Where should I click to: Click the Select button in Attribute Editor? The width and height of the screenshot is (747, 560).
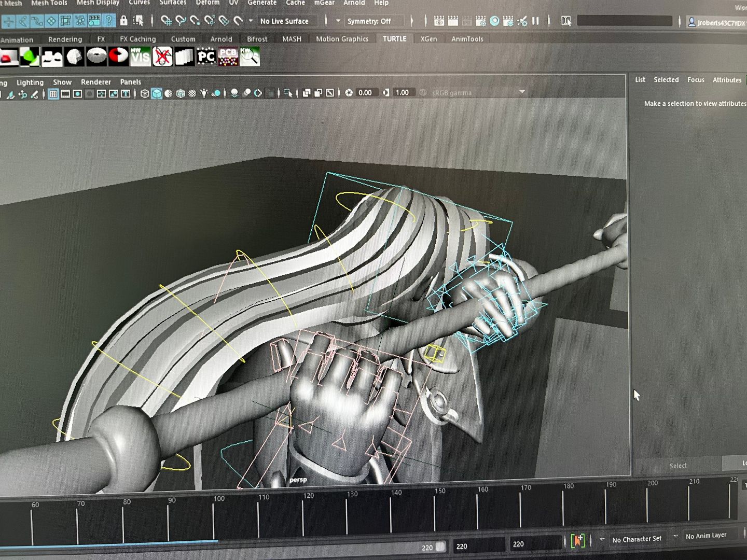[x=677, y=466]
